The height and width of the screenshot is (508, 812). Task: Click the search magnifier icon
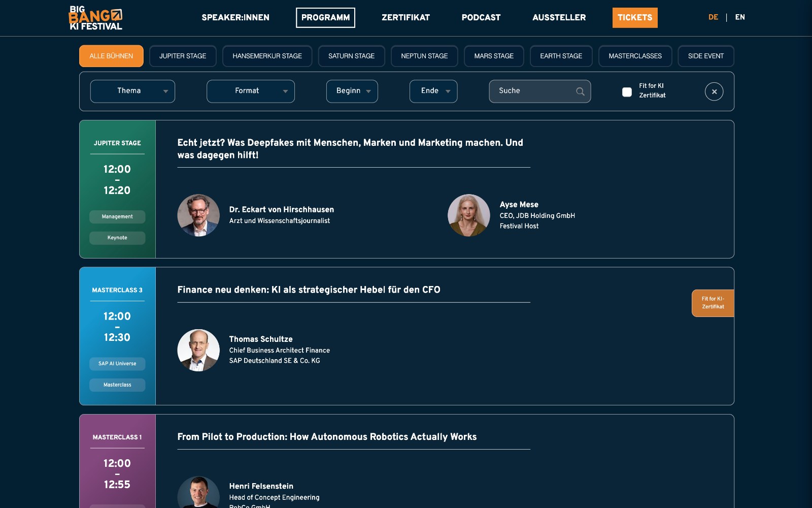[580, 91]
